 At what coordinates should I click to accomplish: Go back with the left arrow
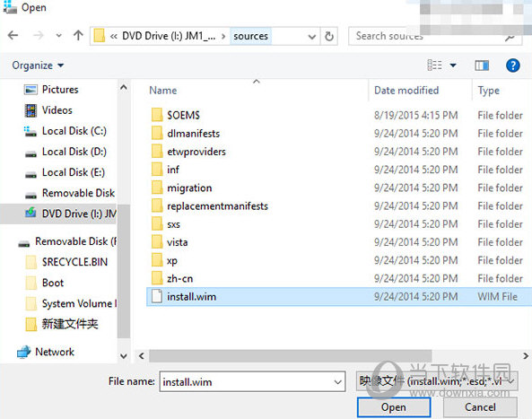[x=13, y=35]
